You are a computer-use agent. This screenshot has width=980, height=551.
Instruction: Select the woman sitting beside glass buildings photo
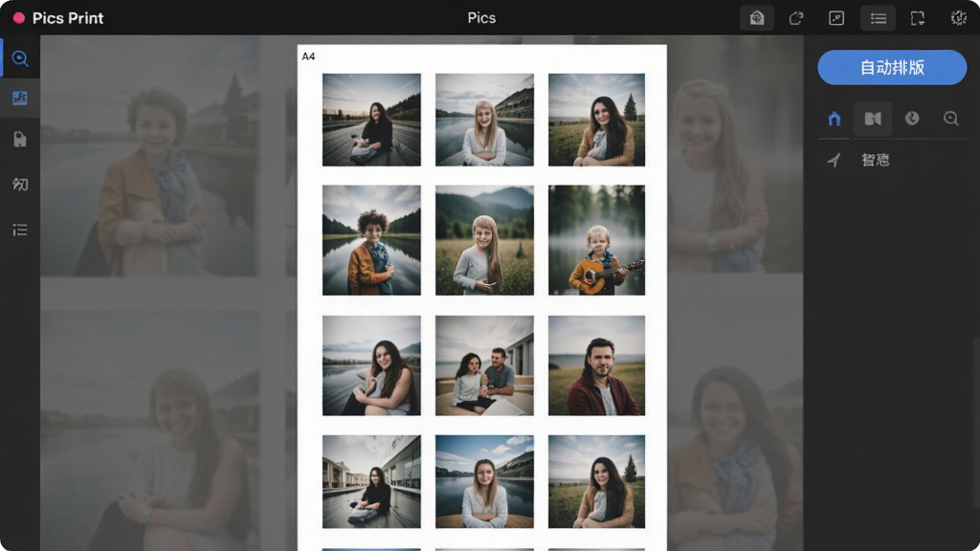(371, 482)
